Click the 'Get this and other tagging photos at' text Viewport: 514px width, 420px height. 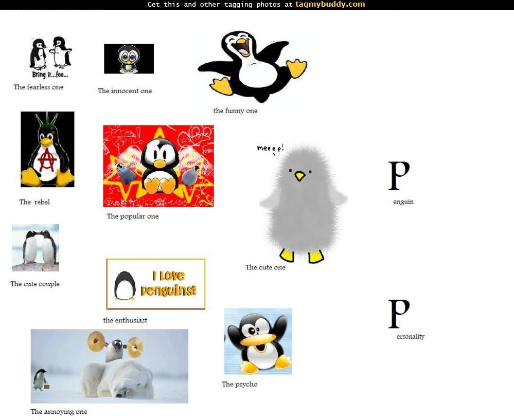click(x=220, y=5)
